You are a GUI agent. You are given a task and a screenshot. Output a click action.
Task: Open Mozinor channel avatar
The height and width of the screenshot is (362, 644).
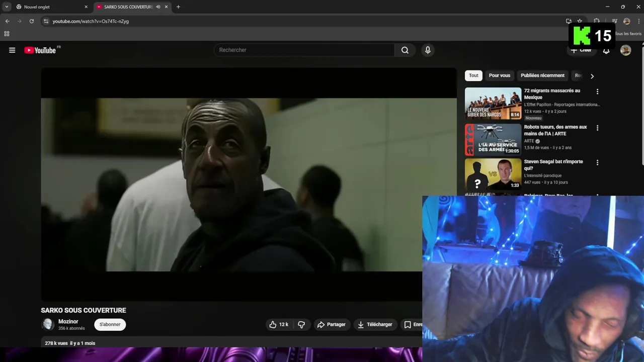48,325
